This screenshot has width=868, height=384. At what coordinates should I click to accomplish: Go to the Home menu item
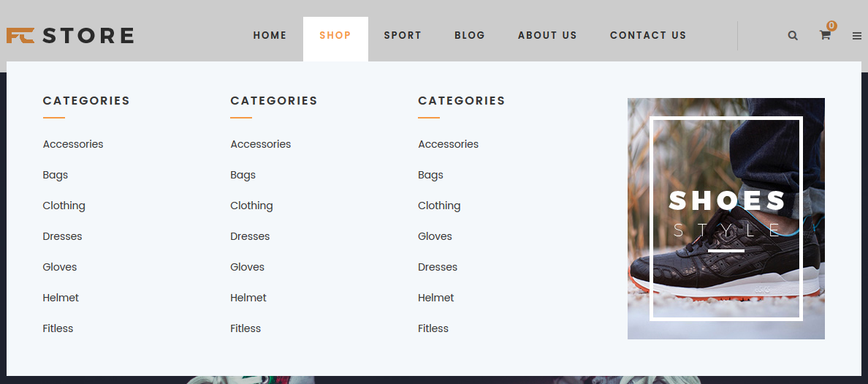click(x=270, y=35)
